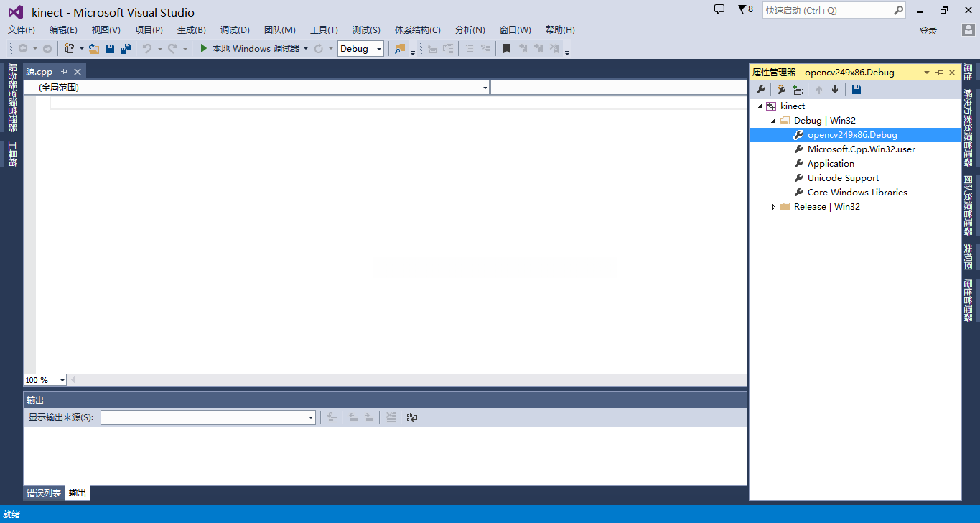Collapse the Debug | Win32 tree node
Screen dimensions: 980x523
click(773, 121)
